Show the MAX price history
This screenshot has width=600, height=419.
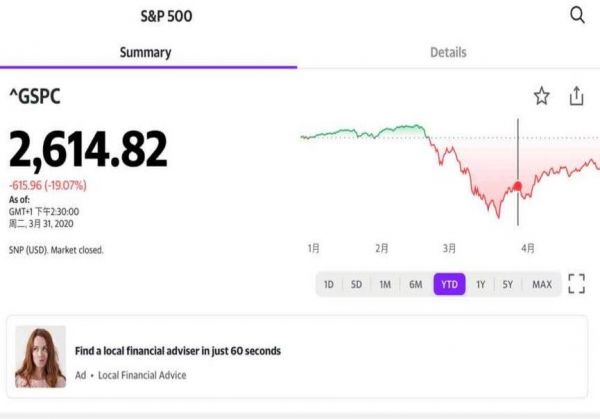point(541,285)
